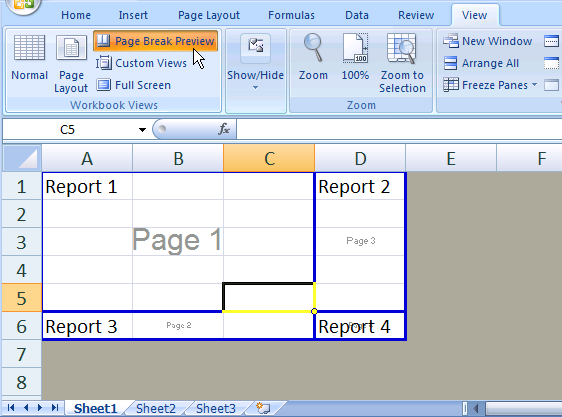Screen dimensions: 562x417
Task: Select row 1 header
Action: (x=22, y=186)
